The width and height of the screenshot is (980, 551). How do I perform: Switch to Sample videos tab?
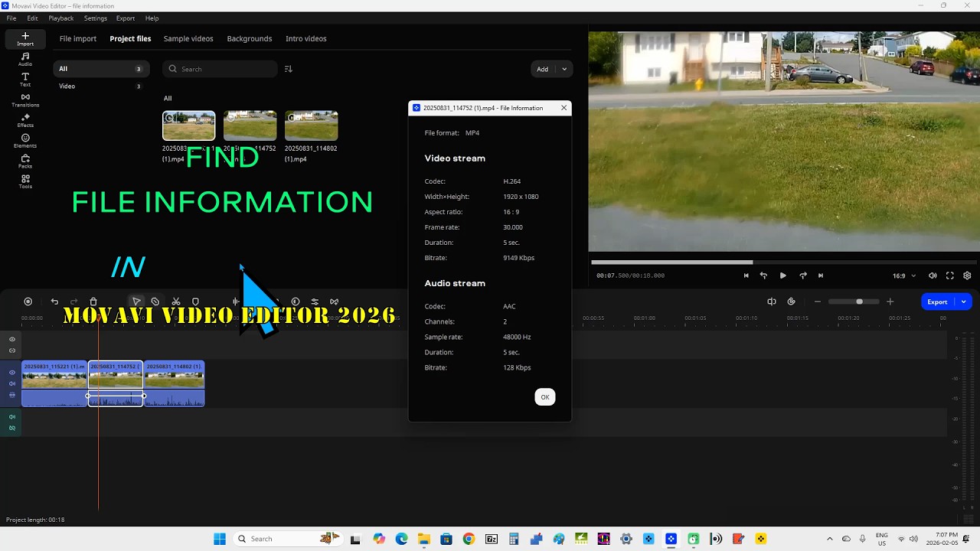188,38
